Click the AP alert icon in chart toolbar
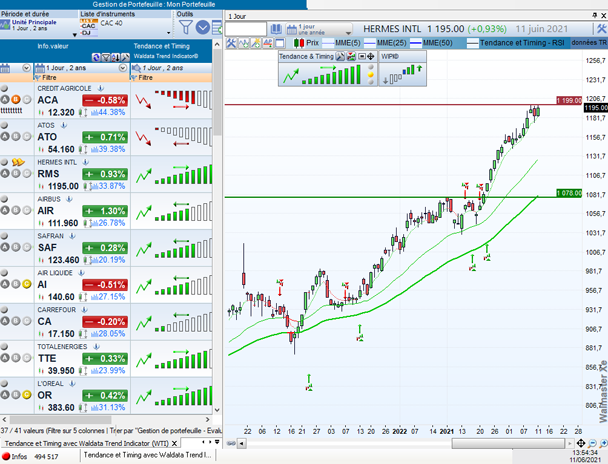Image resolution: width=608 pixels, height=464 pixels. [x=268, y=43]
